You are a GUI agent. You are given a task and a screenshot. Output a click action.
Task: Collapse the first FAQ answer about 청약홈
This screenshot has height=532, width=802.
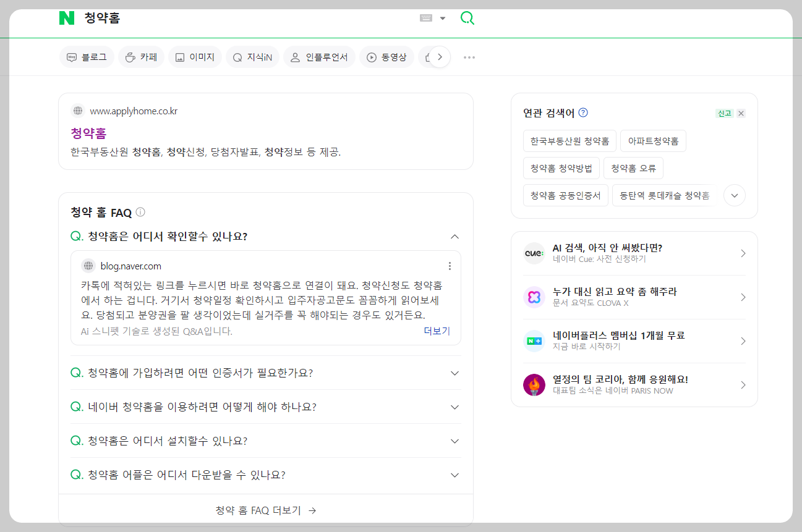[x=454, y=236]
